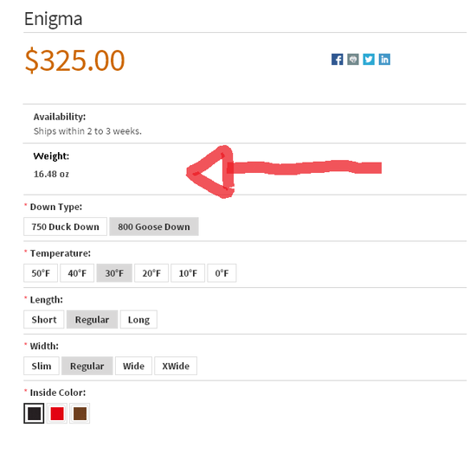
Task: Choose 10°F temperature rating
Action: (188, 273)
